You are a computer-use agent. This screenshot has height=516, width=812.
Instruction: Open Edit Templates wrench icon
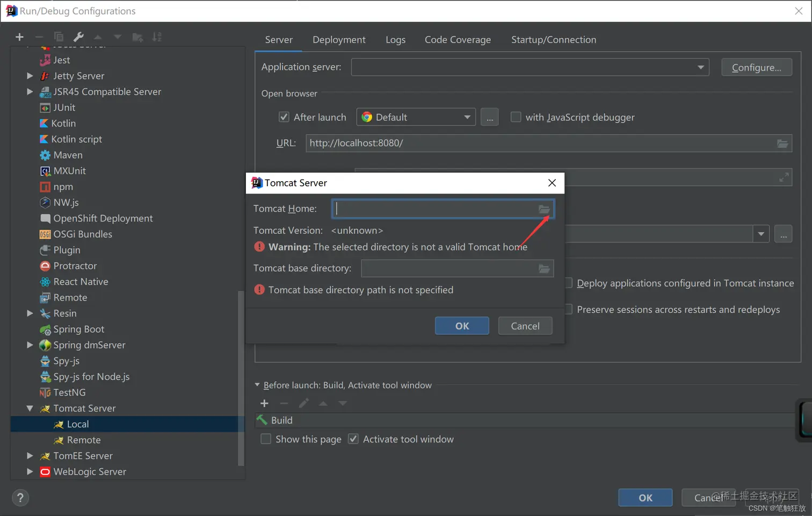tap(78, 37)
